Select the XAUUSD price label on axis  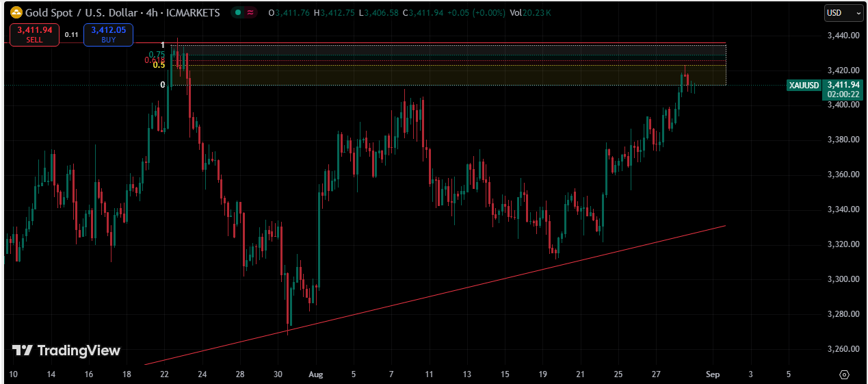pos(804,86)
